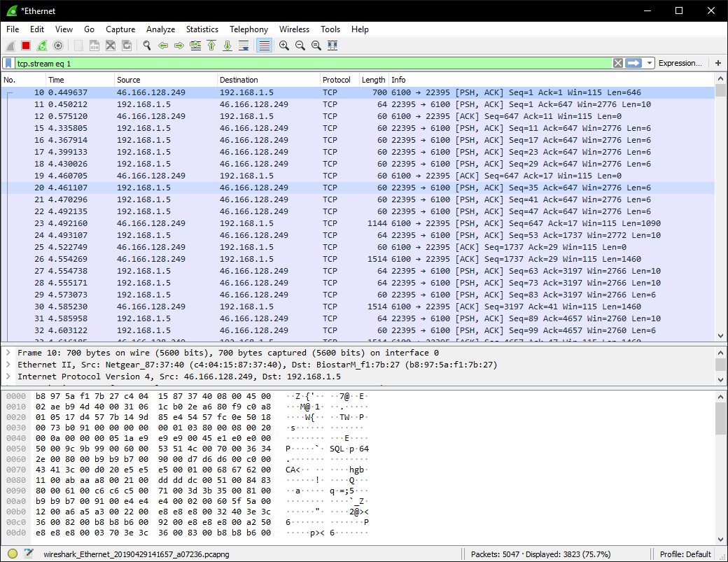
Task: Expand the Frame 10 details row
Action: coord(8,353)
